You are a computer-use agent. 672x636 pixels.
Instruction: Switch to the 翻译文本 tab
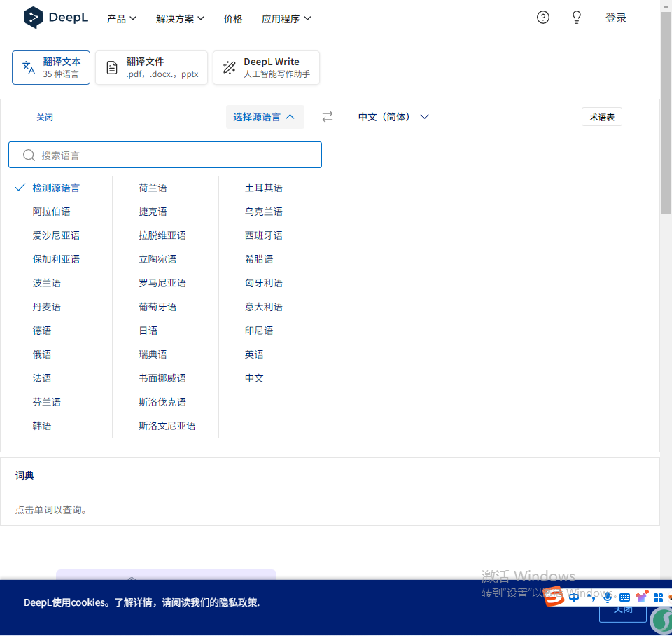[51, 67]
